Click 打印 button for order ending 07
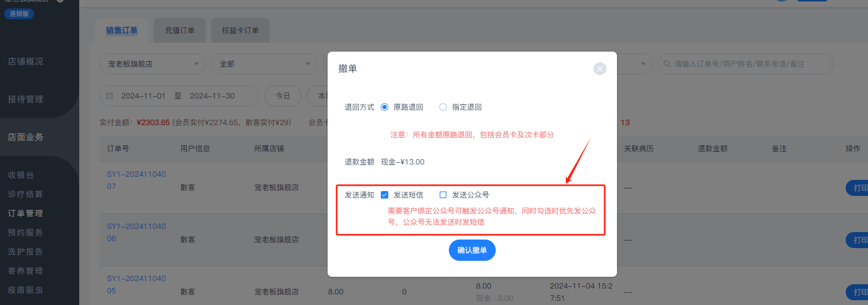The width and height of the screenshot is (868, 305). pyautogui.click(x=857, y=188)
